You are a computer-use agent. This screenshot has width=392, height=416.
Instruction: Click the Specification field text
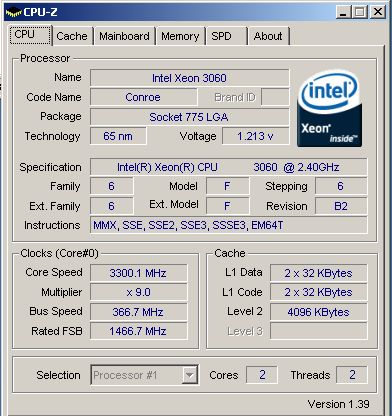point(228,167)
